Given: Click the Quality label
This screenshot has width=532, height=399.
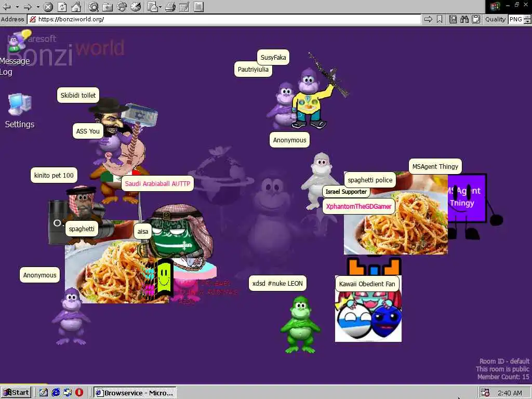Looking at the screenshot, I should tap(495, 19).
